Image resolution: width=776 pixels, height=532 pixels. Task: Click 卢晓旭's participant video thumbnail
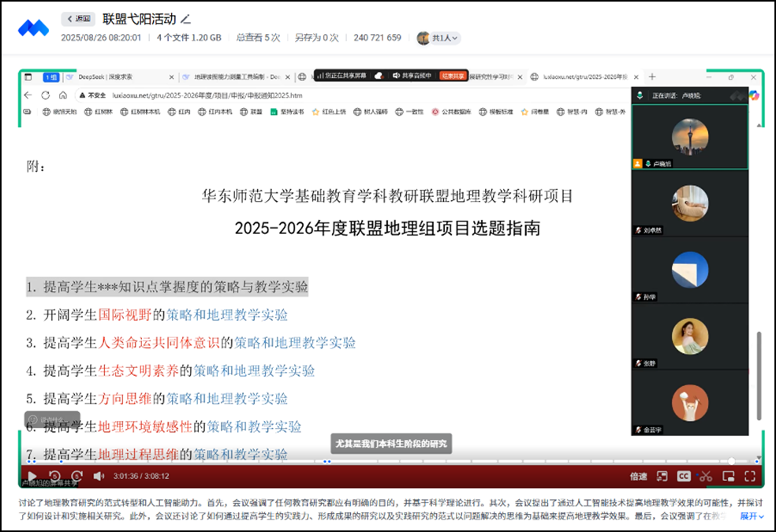[x=689, y=137]
